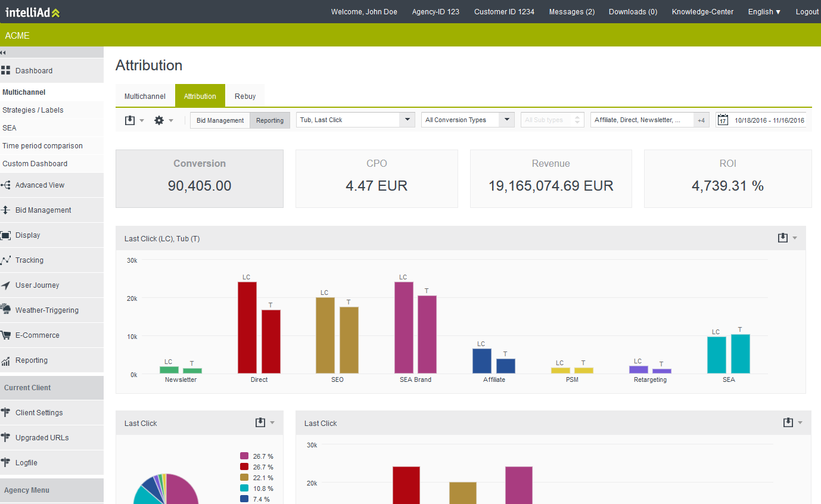Switch to the Bid Management toggle view
Screen dimensions: 821x504
(220, 120)
